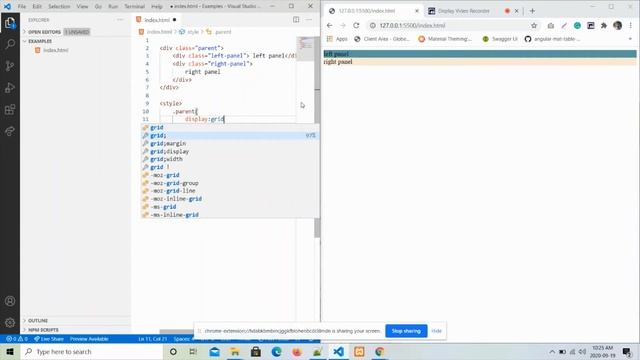This screenshot has width=640, height=360.
Task: Open Chrome from the taskbar
Action: tap(380, 351)
